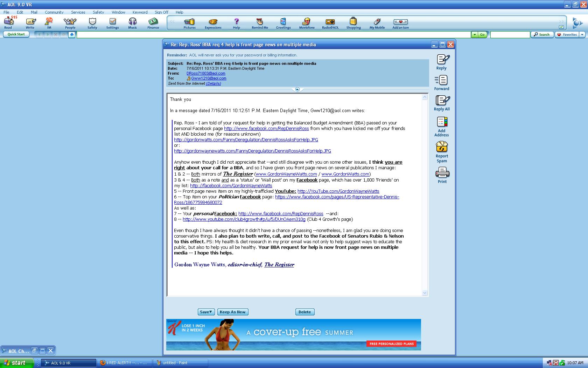Click the Add an Icon button
Viewport: 588px width, 368px height.
point(400,23)
